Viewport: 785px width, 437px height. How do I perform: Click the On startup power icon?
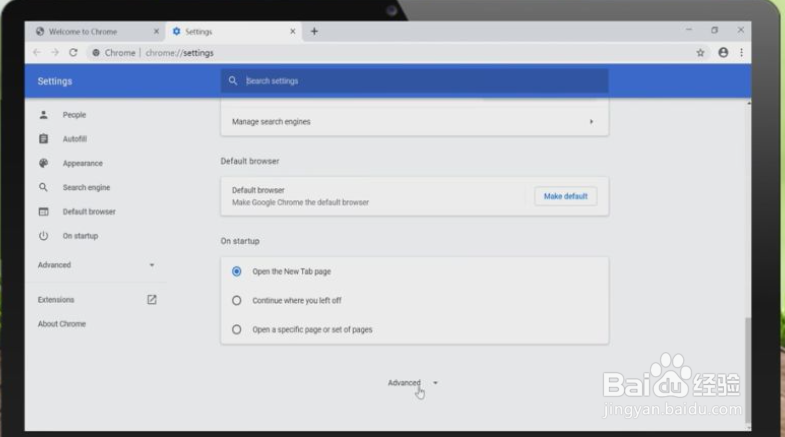[x=44, y=236]
